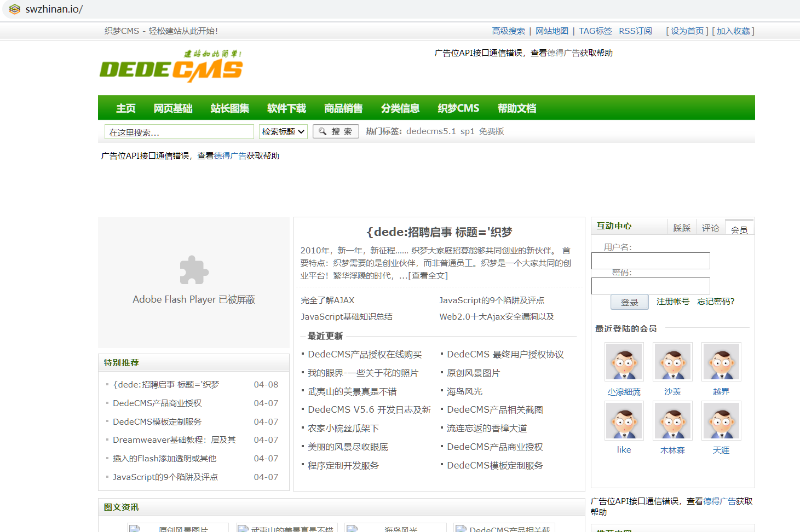Open DedeCMS V5.6 开发日志及新 link
Viewport: 800px width, 532px height.
(369, 410)
